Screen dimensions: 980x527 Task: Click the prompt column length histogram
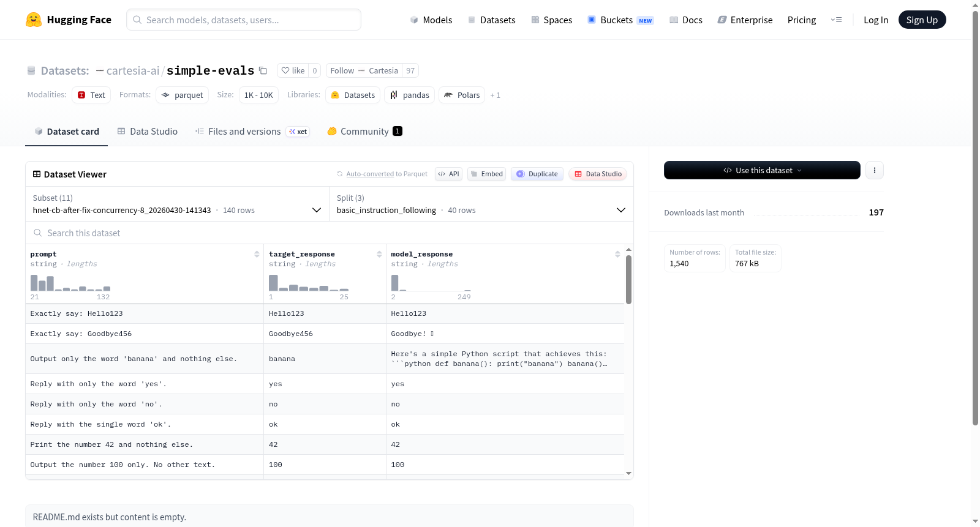pos(70,283)
